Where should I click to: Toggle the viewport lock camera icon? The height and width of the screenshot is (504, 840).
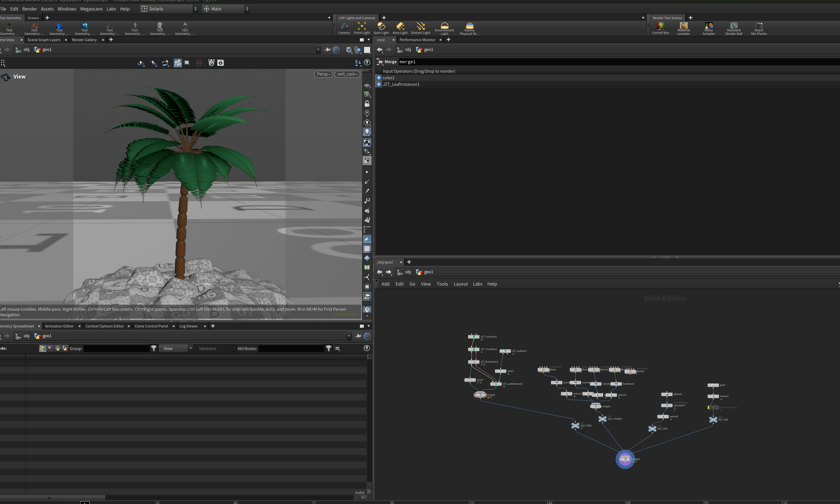pos(367,104)
